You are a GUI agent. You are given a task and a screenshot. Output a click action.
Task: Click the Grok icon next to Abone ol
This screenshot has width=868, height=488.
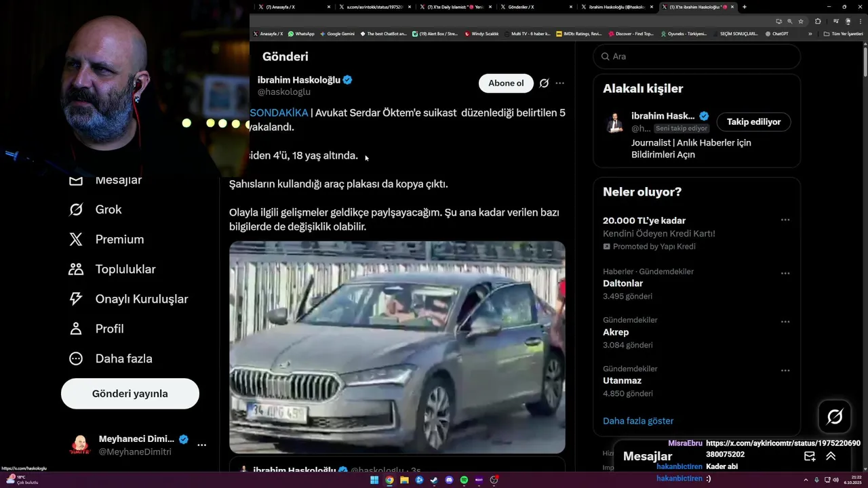pyautogui.click(x=544, y=83)
